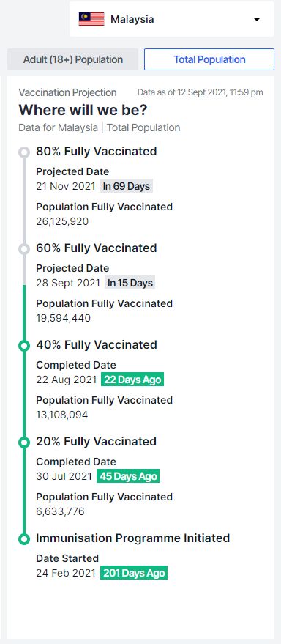This screenshot has height=644, width=281.
Task: Click the '45 Days Ago' green badge
Action: click(x=128, y=476)
